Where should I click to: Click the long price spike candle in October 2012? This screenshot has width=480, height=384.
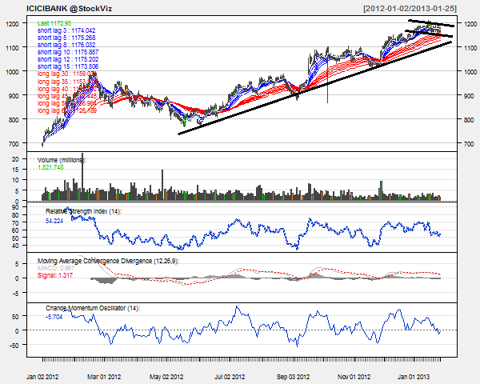[327, 75]
